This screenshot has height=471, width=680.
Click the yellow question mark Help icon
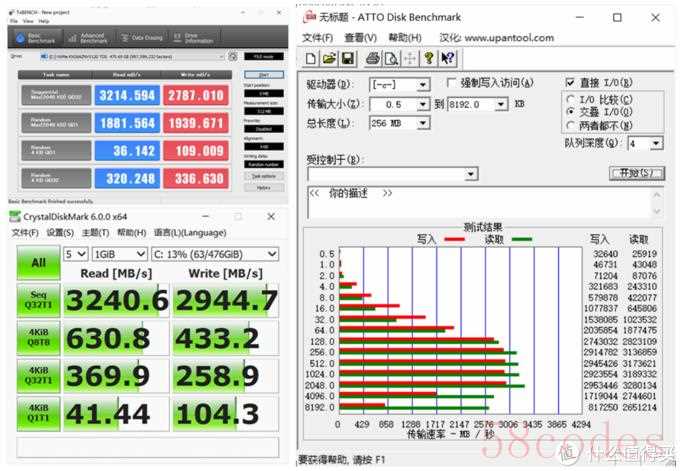(x=427, y=58)
